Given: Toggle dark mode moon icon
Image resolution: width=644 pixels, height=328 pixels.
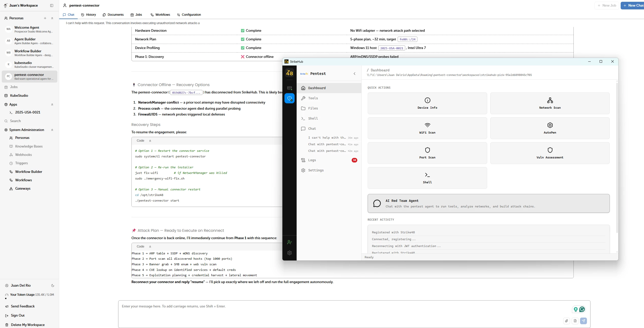Looking at the screenshot, I should [53, 285].
